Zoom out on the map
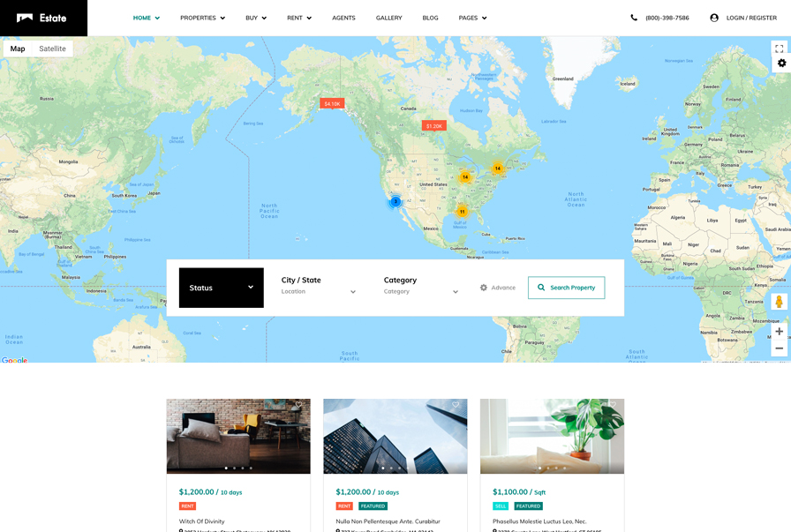 (x=779, y=348)
